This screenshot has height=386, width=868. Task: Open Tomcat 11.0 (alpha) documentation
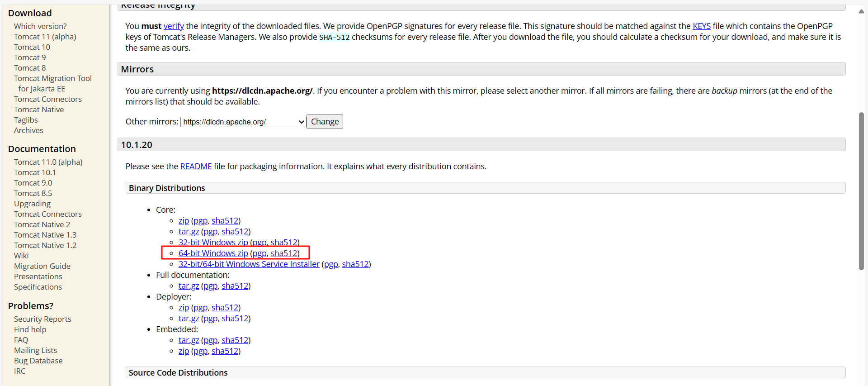coord(48,162)
